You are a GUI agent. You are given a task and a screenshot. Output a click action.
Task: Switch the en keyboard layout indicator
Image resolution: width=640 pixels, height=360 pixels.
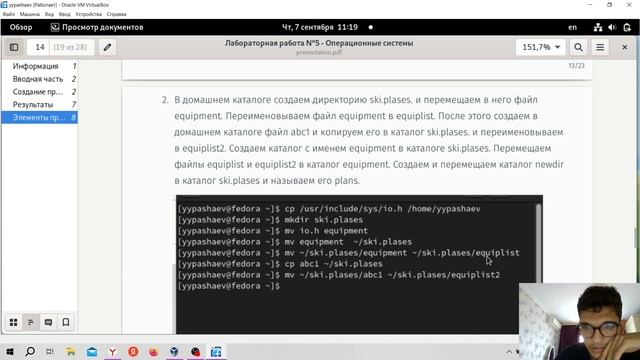coord(573,27)
